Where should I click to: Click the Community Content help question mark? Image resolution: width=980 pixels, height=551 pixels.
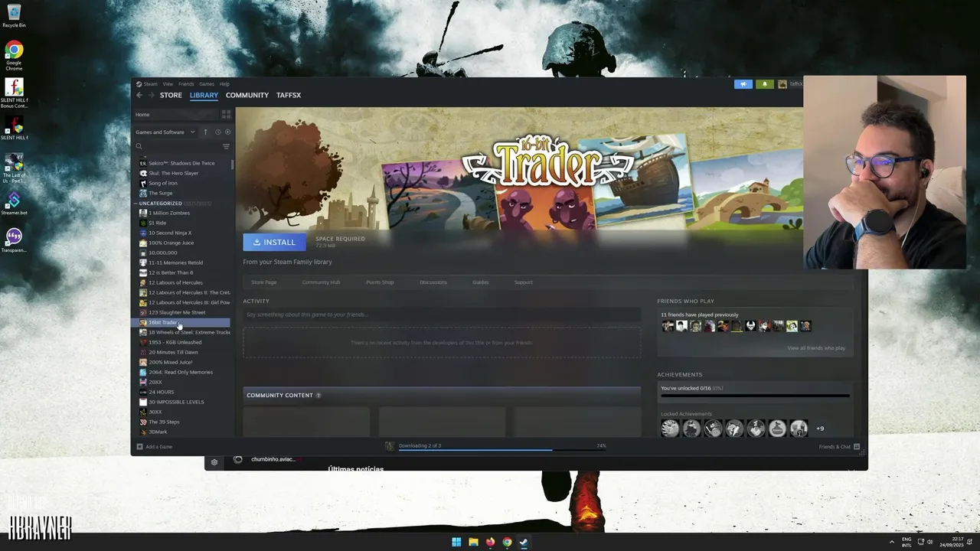tap(318, 396)
